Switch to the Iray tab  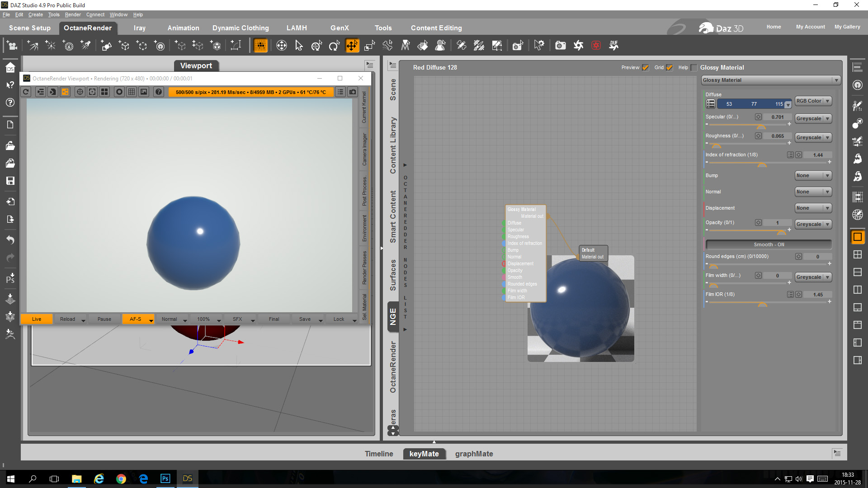[139, 28]
